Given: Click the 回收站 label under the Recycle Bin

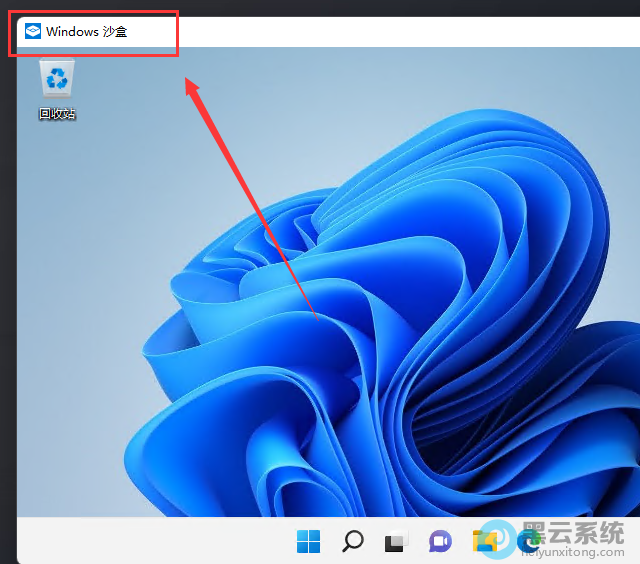Looking at the screenshot, I should click(57, 114).
